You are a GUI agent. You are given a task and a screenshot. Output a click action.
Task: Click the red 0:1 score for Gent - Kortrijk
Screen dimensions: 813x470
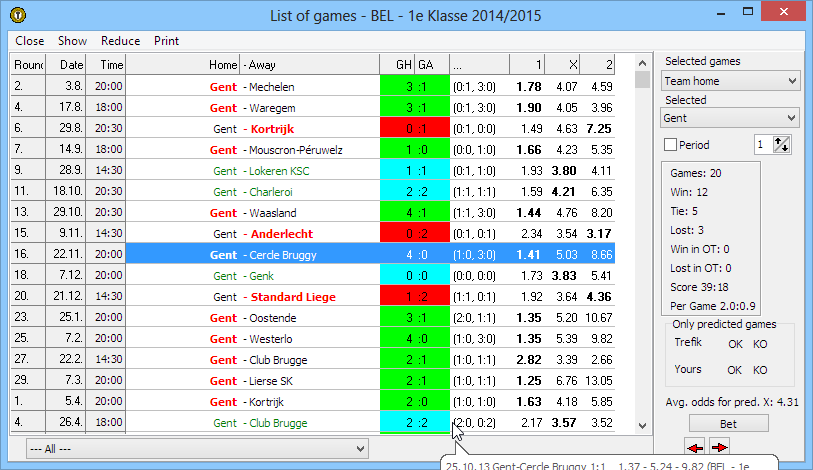(x=410, y=129)
